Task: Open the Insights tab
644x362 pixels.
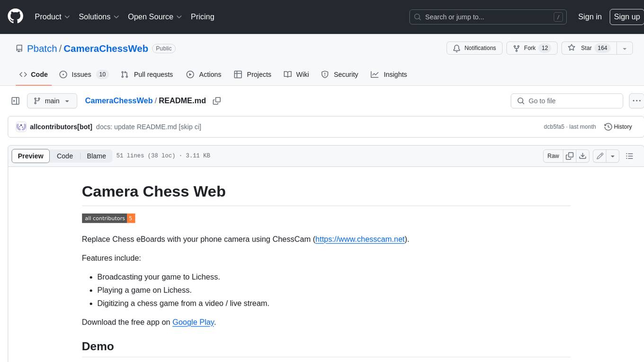Action: [x=389, y=74]
